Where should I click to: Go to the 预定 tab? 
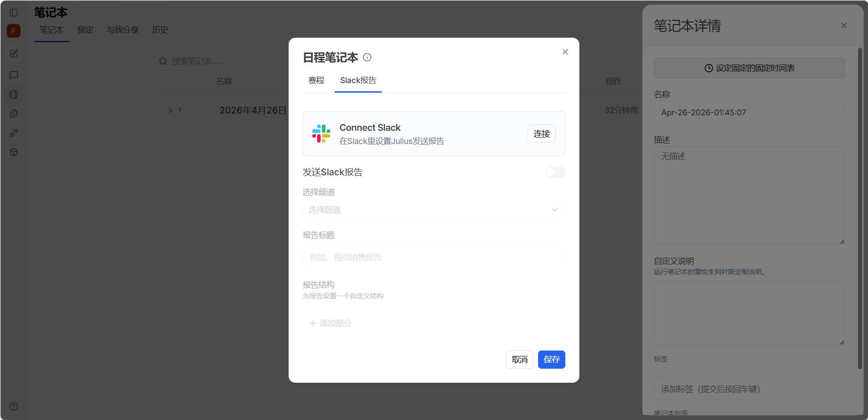pos(85,30)
